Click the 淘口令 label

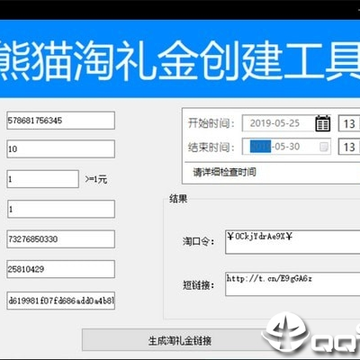(199, 241)
